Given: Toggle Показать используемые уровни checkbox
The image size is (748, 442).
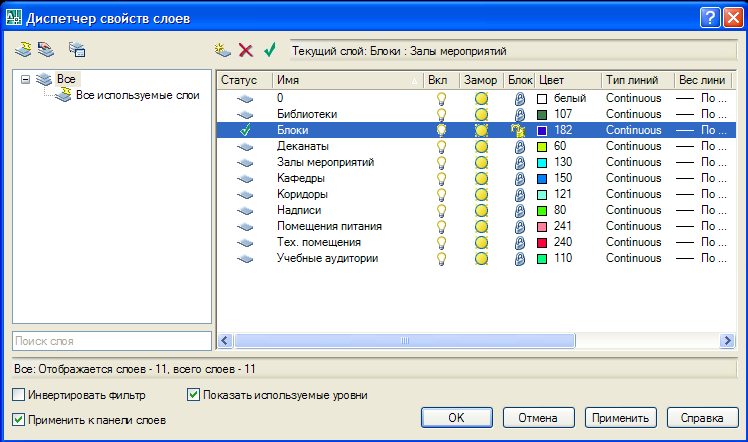Looking at the screenshot, I should [193, 395].
